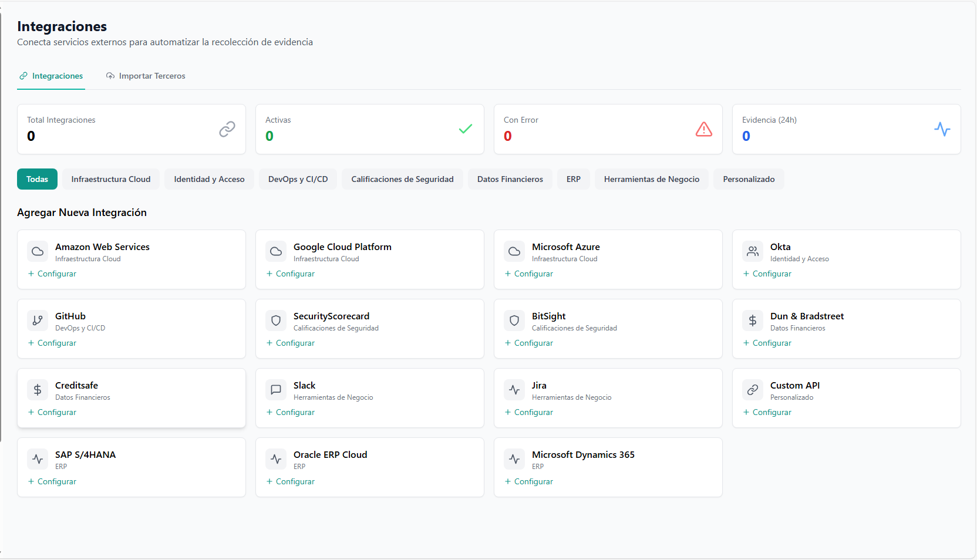Click the Jira activity icon
This screenshot has height=560, width=977.
pyautogui.click(x=514, y=390)
